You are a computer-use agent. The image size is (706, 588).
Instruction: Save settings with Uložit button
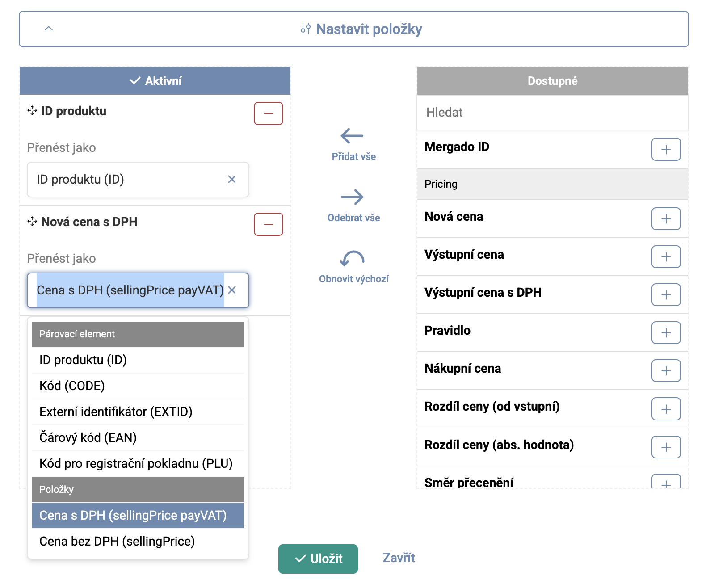[318, 559]
